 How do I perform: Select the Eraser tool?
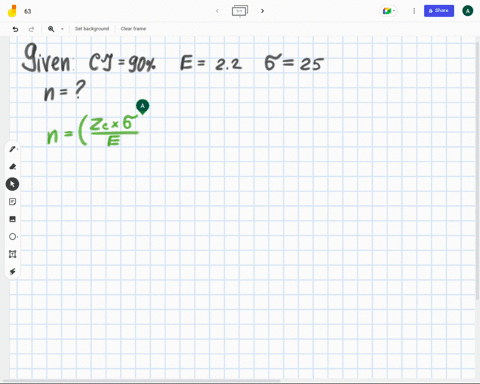[13, 166]
